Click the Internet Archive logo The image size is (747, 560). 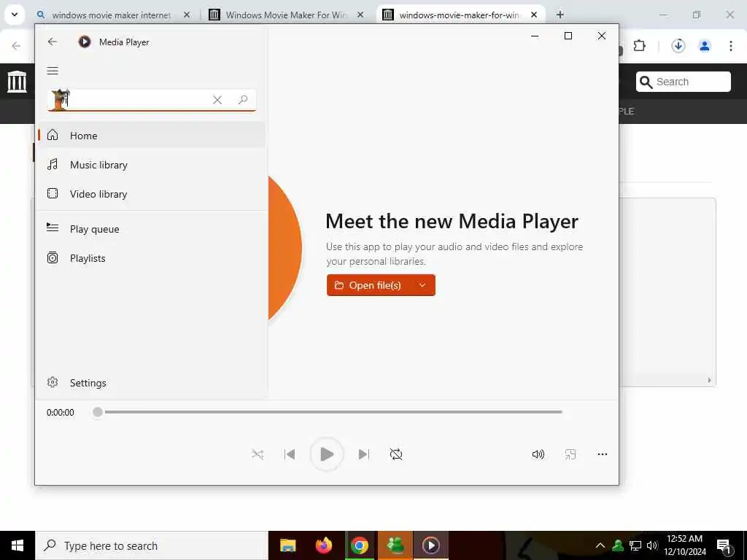tap(17, 82)
